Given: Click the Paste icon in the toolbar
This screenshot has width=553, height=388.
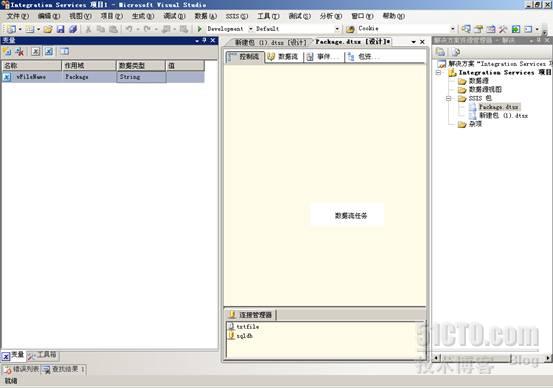Looking at the screenshot, I should (113, 29).
